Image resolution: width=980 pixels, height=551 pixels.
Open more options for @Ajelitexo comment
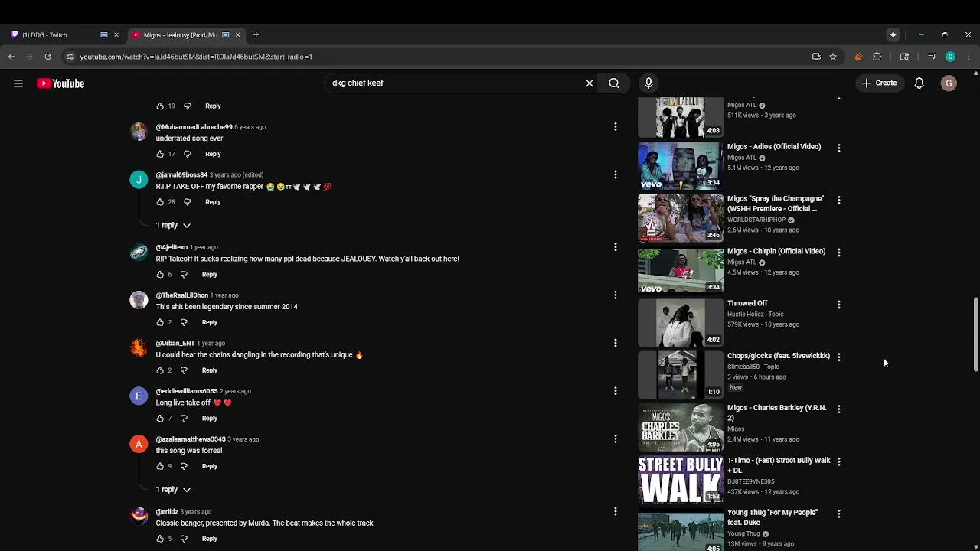tap(616, 247)
